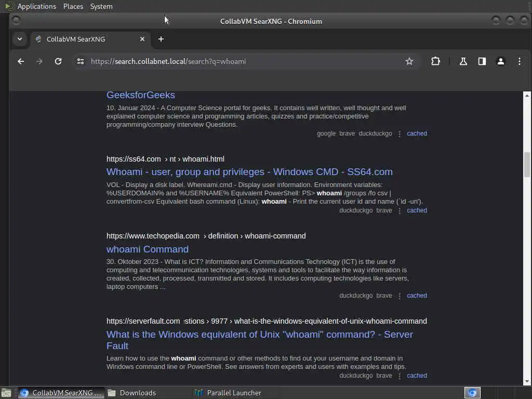Click show desktop icon in taskbar
532x399 pixels.
6,393
